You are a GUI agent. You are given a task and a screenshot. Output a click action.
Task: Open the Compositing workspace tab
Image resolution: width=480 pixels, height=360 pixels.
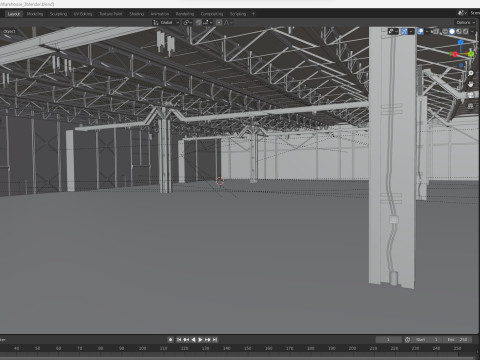click(212, 14)
